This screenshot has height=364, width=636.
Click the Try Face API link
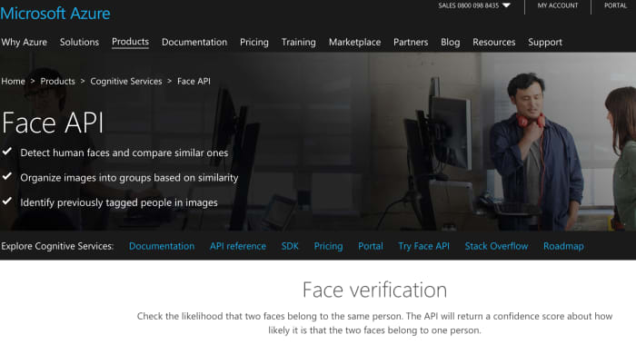[424, 246]
